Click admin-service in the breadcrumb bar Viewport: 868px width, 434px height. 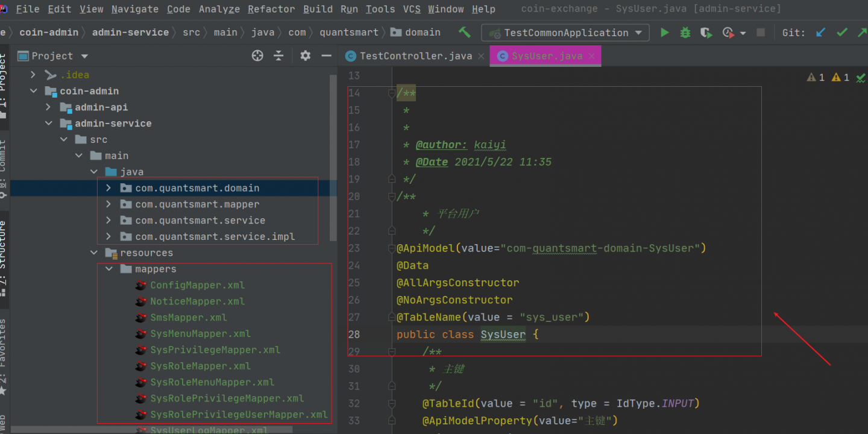click(x=130, y=33)
